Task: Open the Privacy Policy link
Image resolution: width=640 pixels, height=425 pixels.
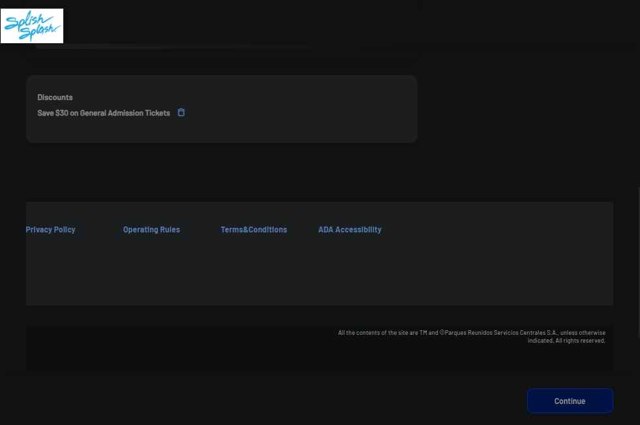Action: pos(51,229)
